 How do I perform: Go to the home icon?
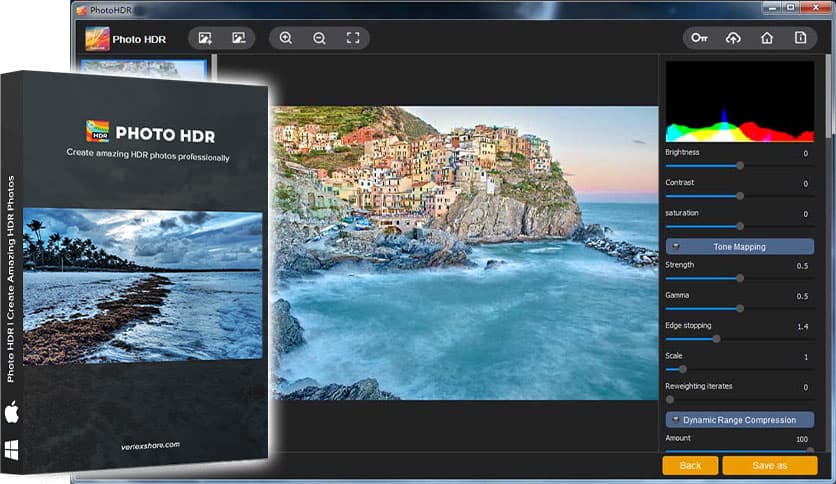tap(767, 38)
